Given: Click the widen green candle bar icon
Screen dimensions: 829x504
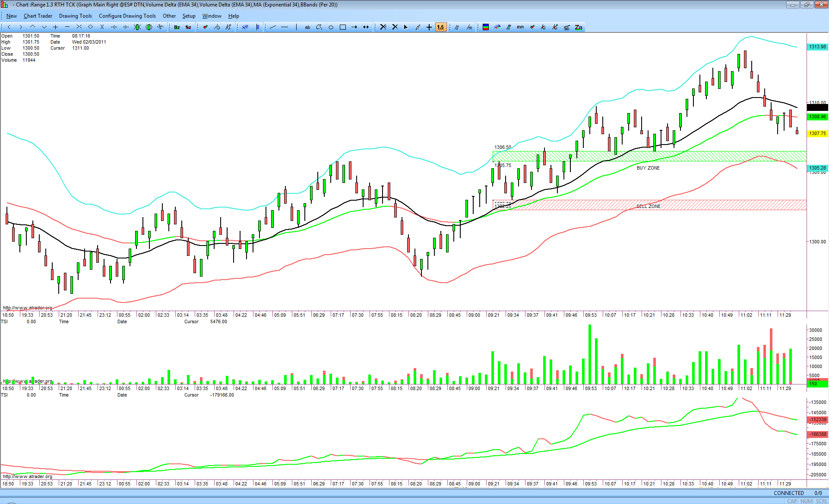Looking at the screenshot, I should point(149,27).
